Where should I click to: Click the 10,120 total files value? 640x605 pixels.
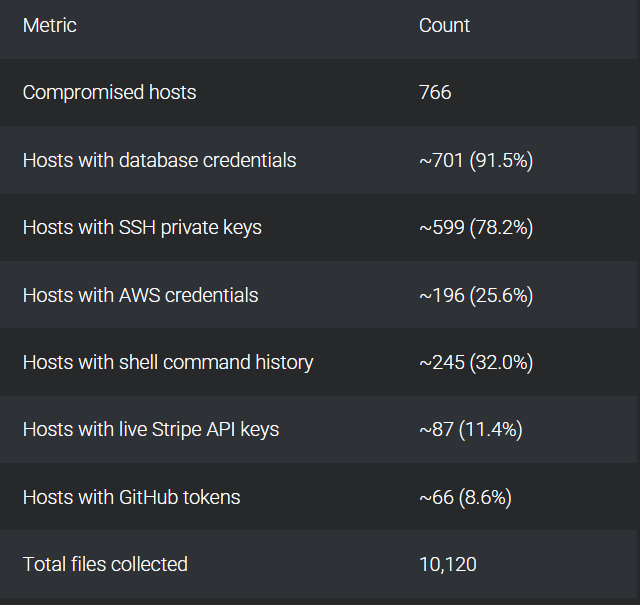click(448, 564)
